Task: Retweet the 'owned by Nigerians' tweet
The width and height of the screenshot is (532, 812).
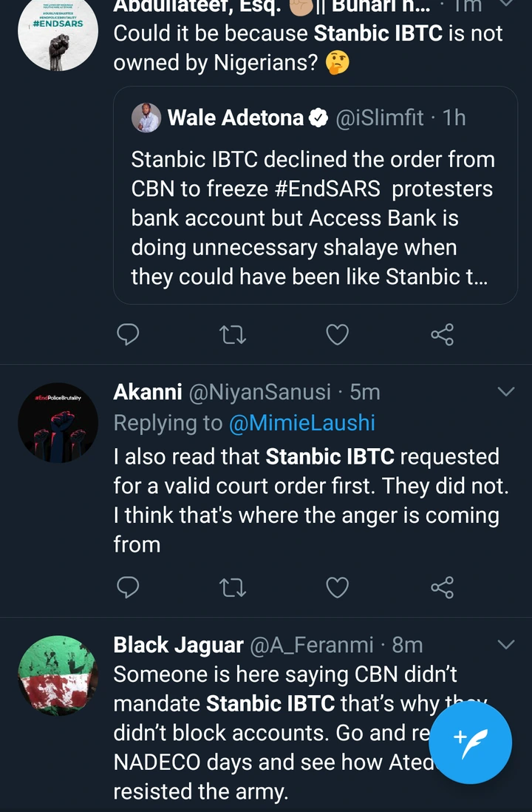Action: [233, 335]
